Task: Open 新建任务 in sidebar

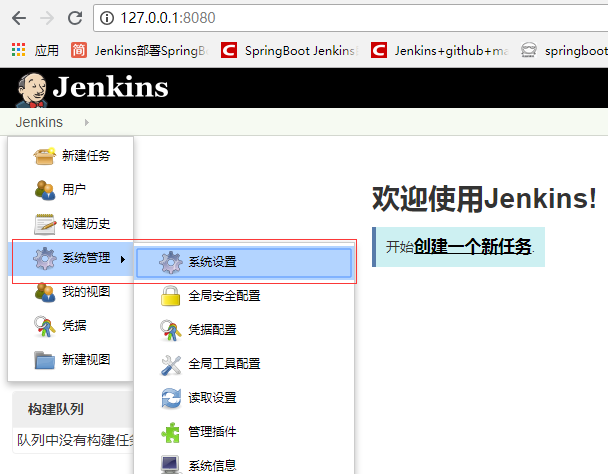Action: [86, 156]
